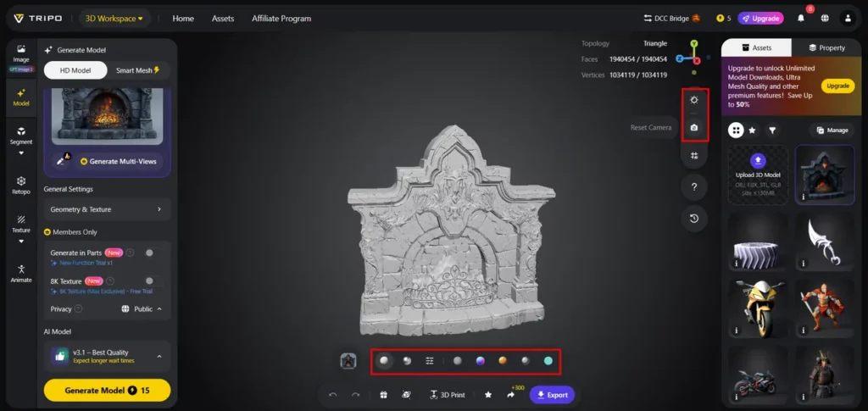Open the Animate tool in the sidebar
868x411 pixels.
tap(21, 273)
